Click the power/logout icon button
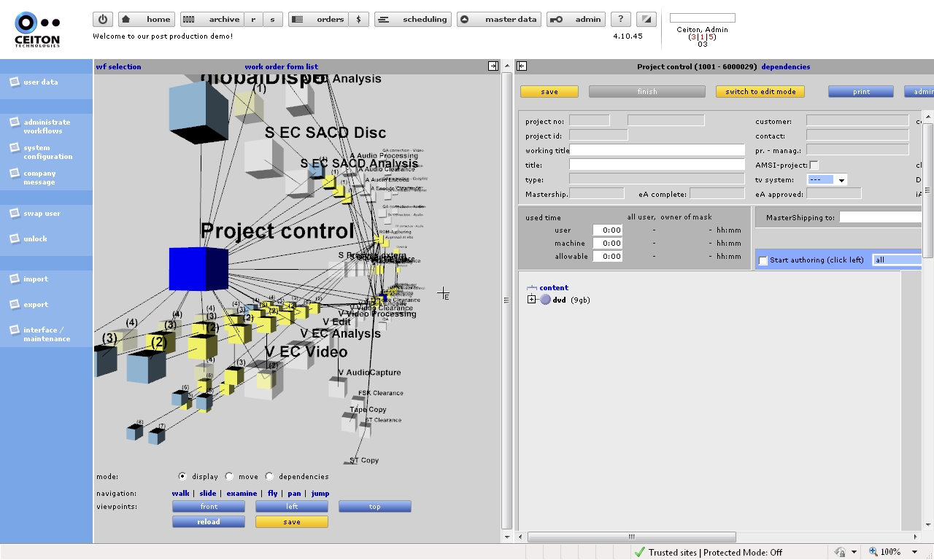Screen dimensions: 934x560 (103, 20)
